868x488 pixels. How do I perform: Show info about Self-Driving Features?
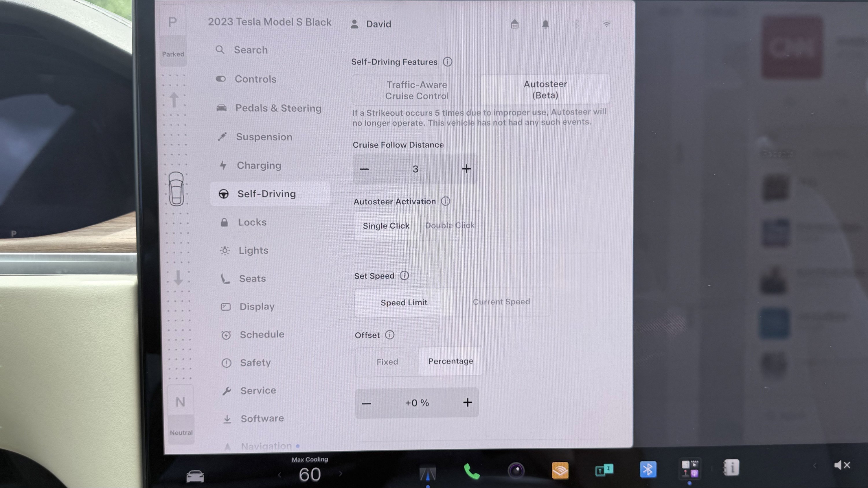point(448,62)
